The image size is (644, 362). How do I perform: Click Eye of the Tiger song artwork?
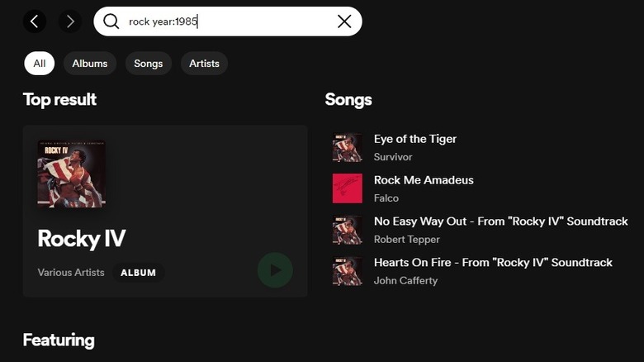point(347,147)
